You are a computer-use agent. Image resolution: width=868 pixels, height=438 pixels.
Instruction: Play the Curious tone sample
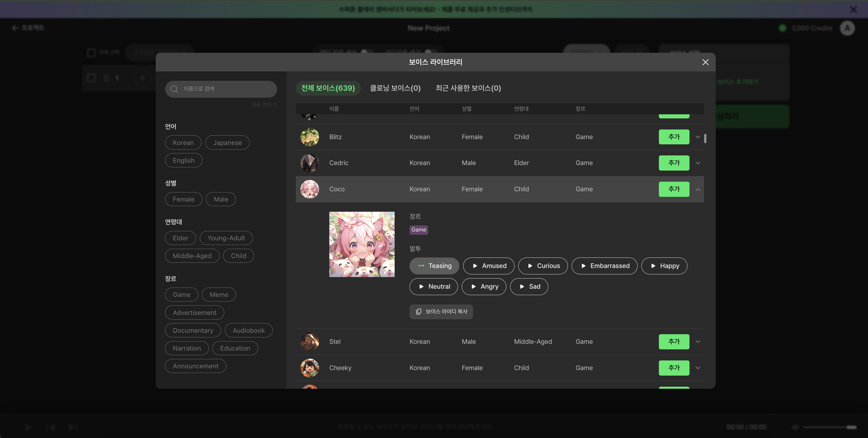pos(543,266)
